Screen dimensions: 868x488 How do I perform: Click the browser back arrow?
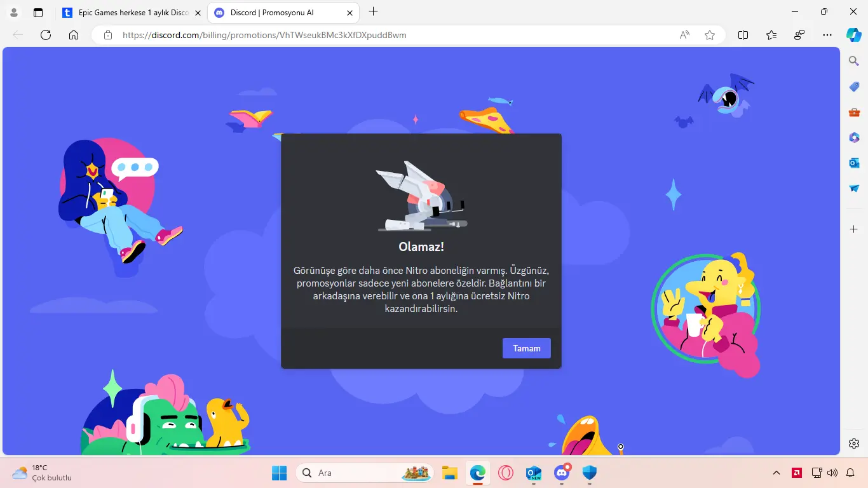[18, 35]
